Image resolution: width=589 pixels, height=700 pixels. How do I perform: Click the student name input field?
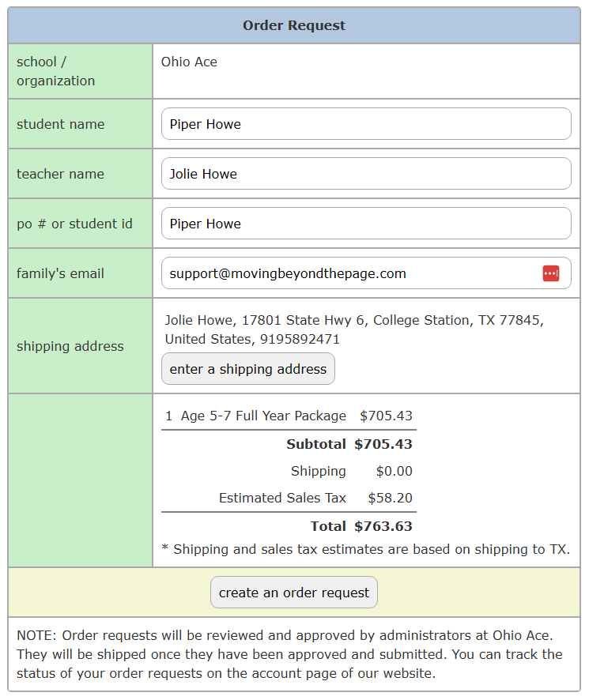pyautogui.click(x=365, y=124)
